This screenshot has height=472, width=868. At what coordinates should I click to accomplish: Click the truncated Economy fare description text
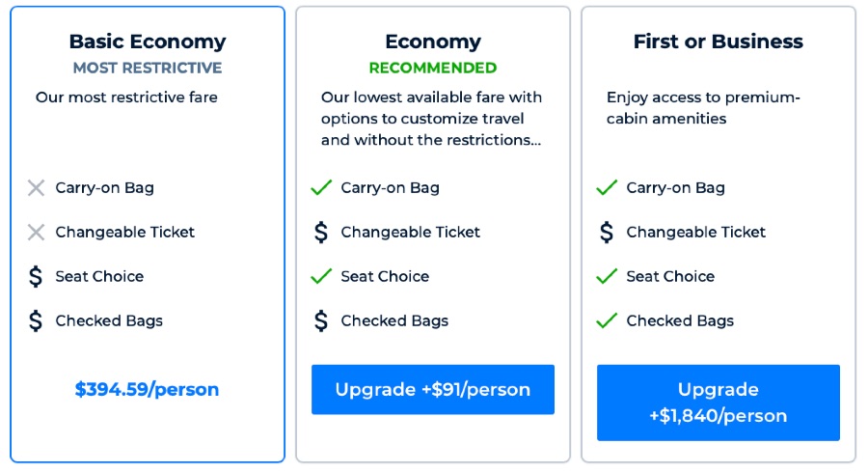[432, 119]
